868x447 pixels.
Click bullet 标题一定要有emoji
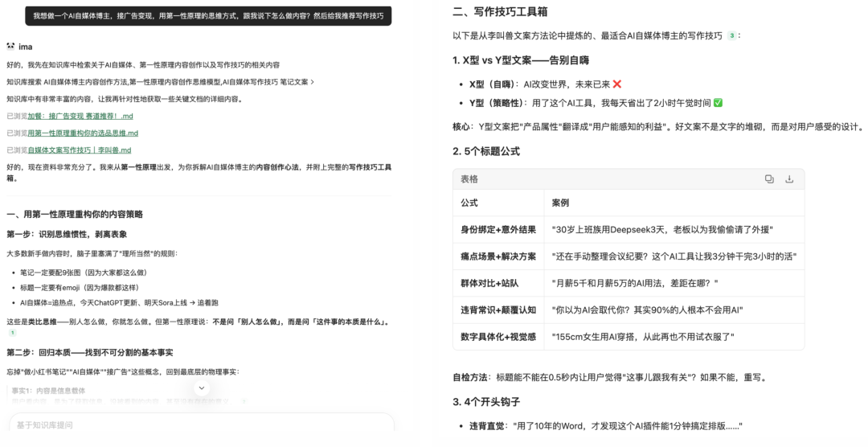pyautogui.click(x=79, y=288)
